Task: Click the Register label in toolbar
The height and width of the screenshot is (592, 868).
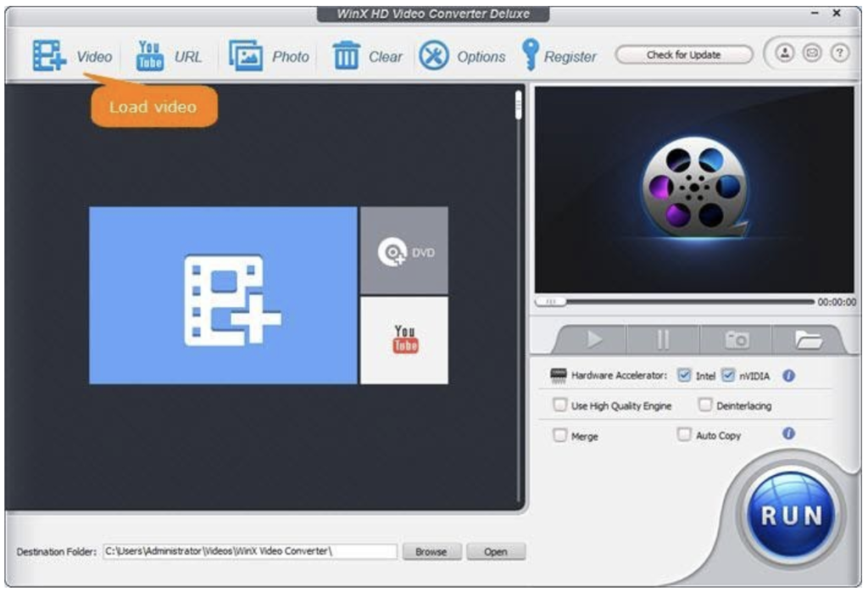Action: pyautogui.click(x=570, y=57)
